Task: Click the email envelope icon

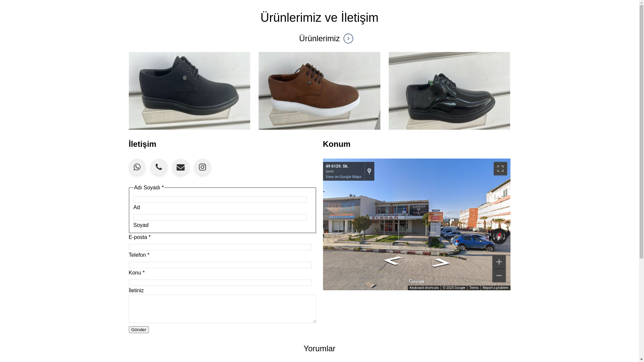Action: click(x=180, y=167)
